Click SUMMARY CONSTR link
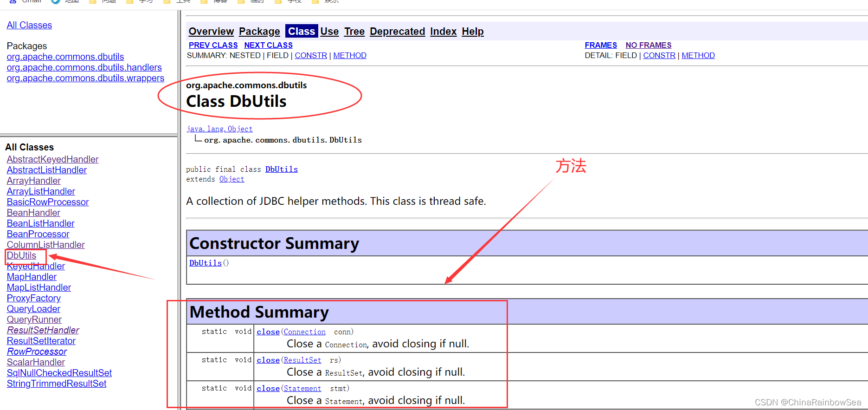 (x=311, y=55)
